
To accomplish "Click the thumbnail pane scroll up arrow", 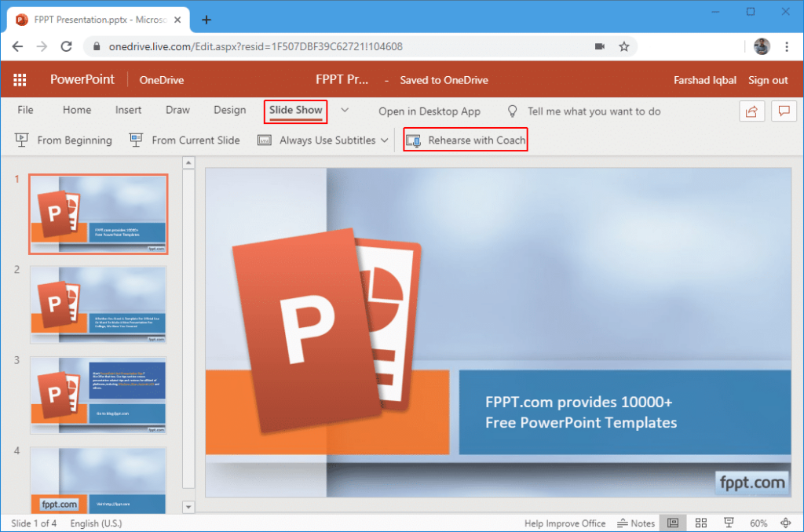I will [x=188, y=162].
